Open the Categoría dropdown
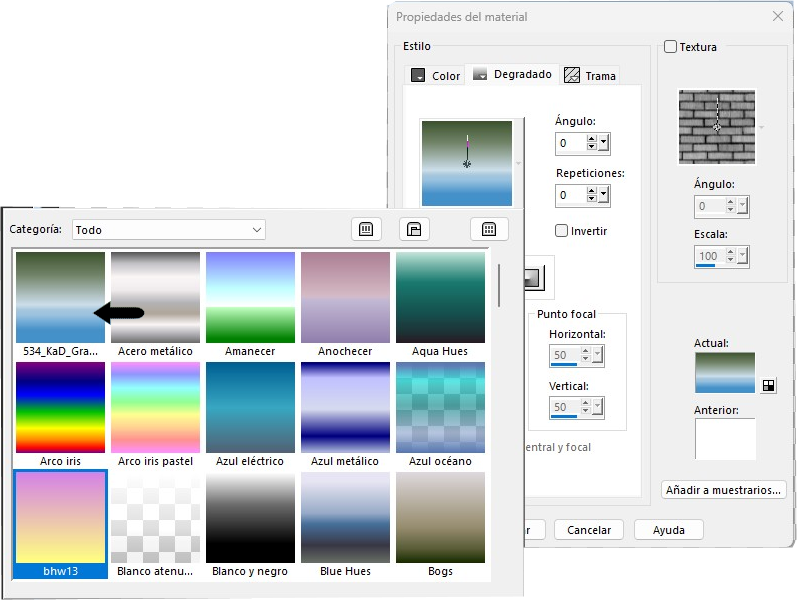 (169, 230)
